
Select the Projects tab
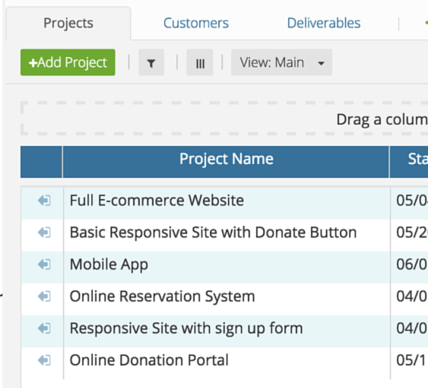pyautogui.click(x=68, y=23)
